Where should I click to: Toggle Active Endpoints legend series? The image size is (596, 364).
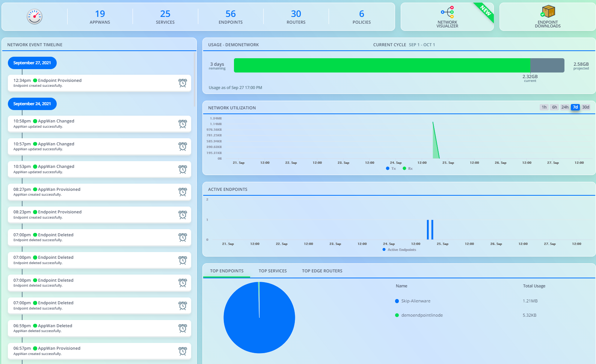(x=399, y=250)
